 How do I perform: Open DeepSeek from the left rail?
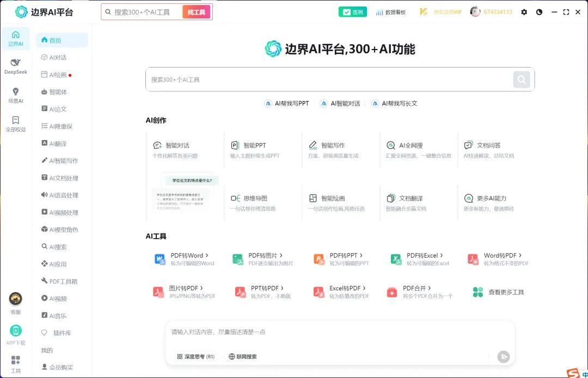(15, 66)
